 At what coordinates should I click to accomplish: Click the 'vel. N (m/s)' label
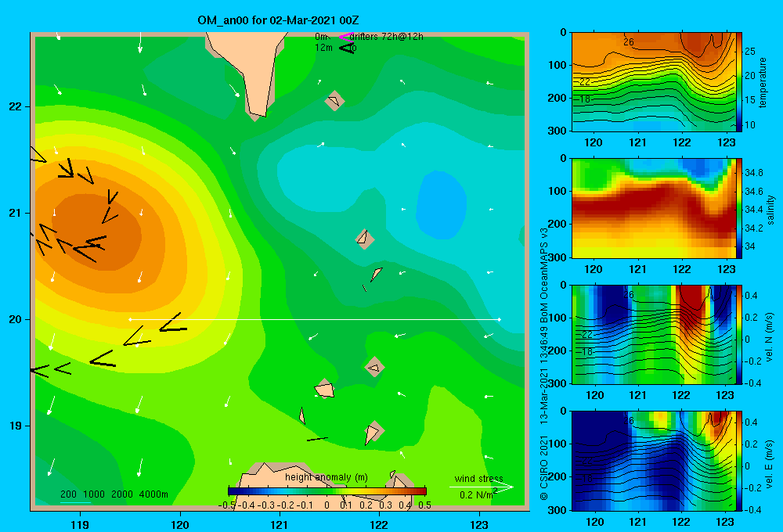pos(770,337)
